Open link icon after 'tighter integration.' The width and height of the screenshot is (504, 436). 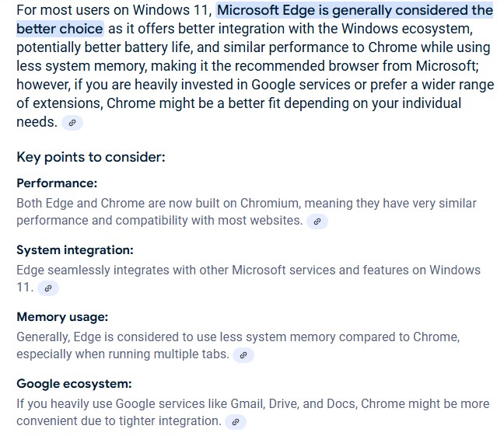(236, 422)
